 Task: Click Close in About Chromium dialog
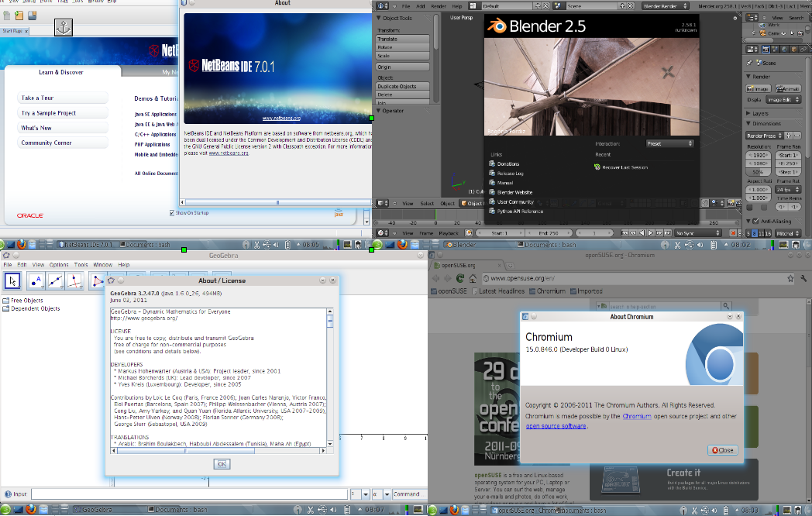[x=722, y=450]
